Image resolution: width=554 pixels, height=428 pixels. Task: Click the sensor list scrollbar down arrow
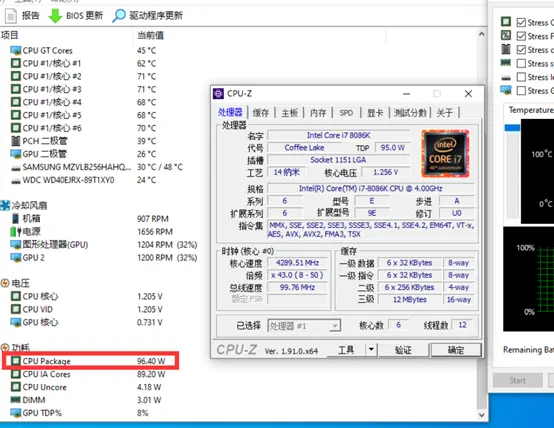click(481, 415)
